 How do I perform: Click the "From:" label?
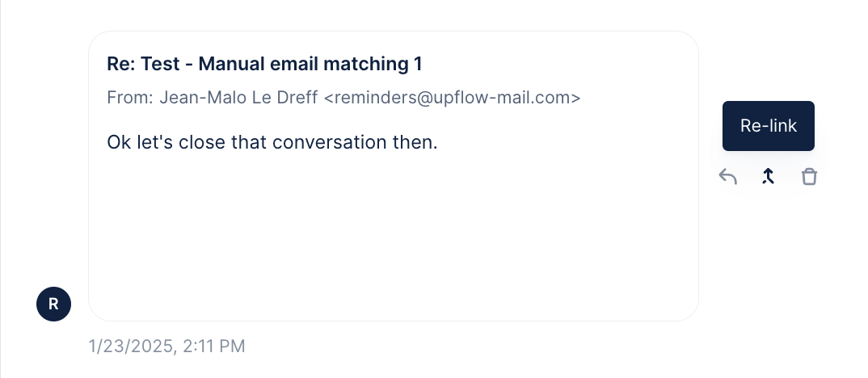130,98
